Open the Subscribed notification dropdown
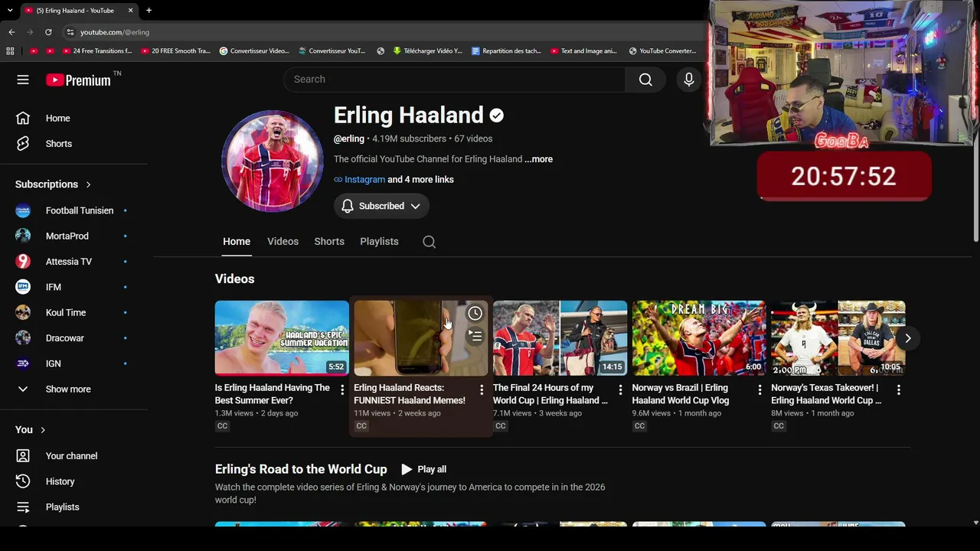Image resolution: width=980 pixels, height=551 pixels. pos(381,206)
